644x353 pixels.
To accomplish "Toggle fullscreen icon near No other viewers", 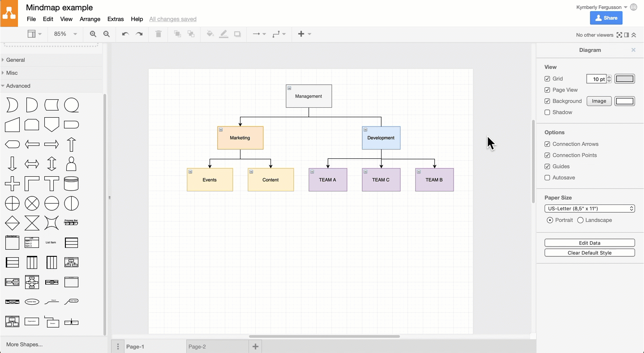I will click(x=619, y=35).
